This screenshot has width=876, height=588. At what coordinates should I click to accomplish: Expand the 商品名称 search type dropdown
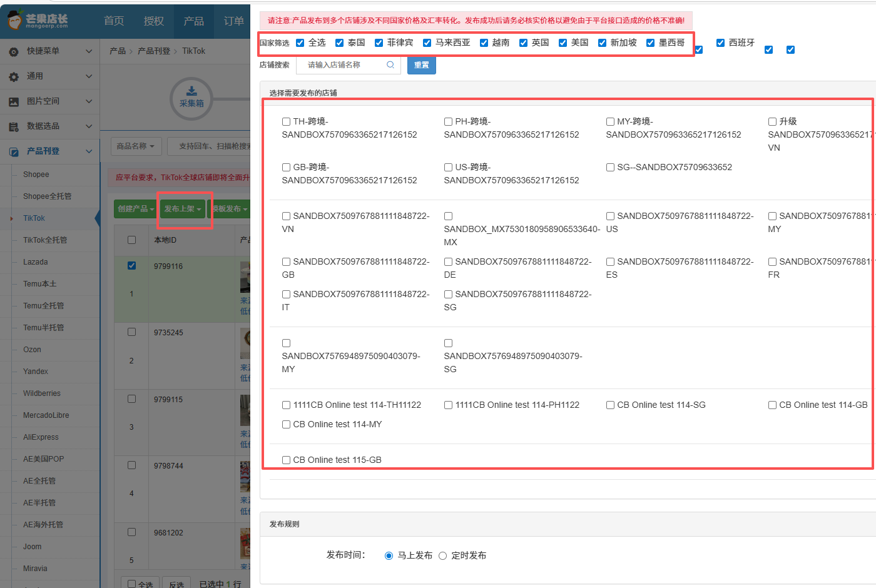[136, 146]
